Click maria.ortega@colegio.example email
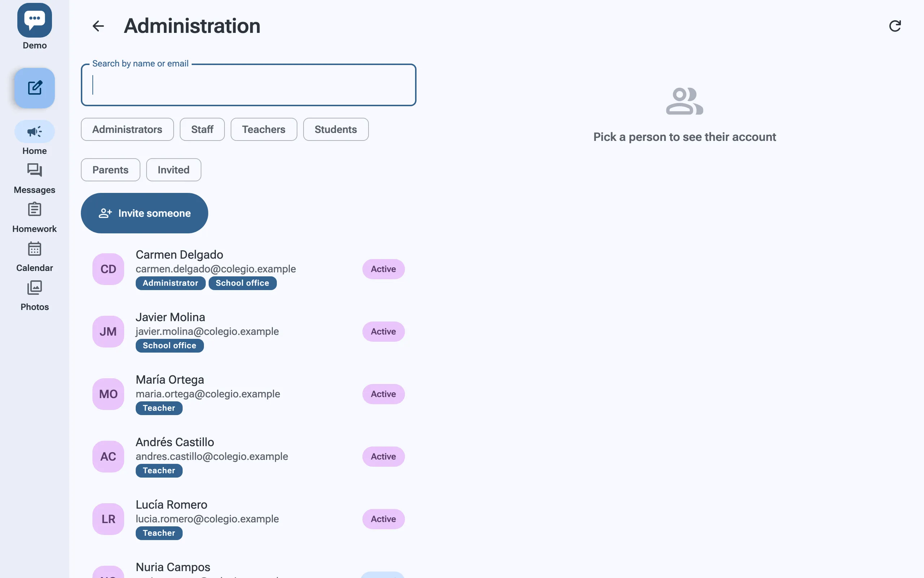The width and height of the screenshot is (924, 578). (208, 394)
